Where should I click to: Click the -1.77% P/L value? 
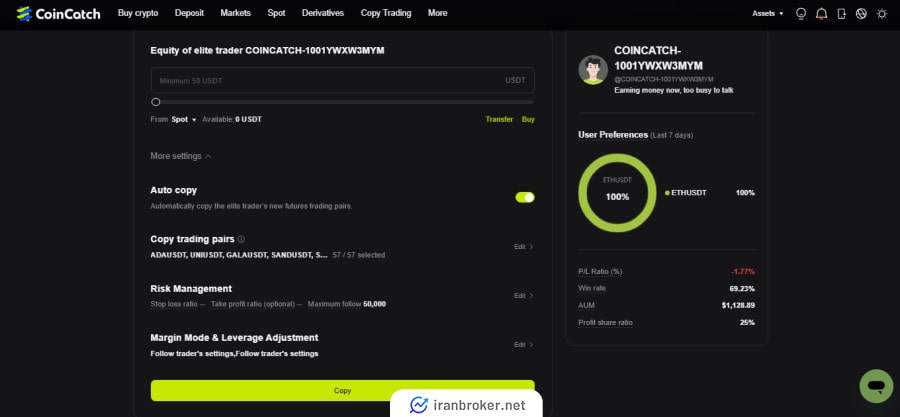(743, 271)
